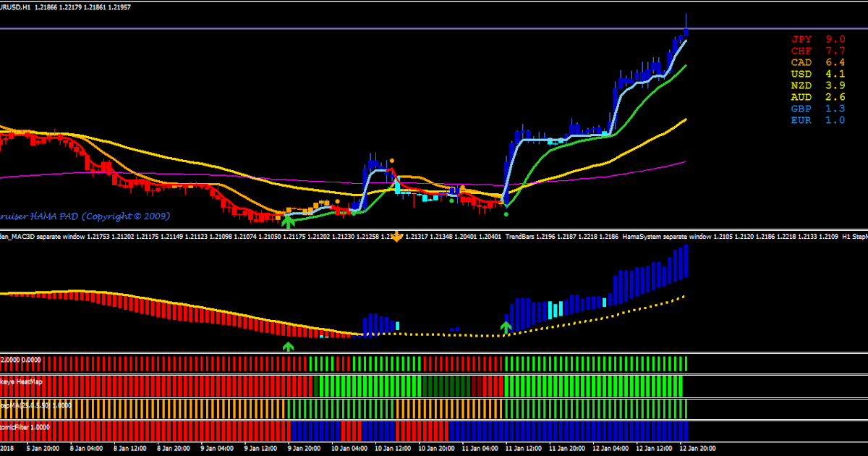This screenshot has height=456, width=868.
Task: Select green up arrow in MAC3D window at 9 Jan
Action: coord(289,347)
